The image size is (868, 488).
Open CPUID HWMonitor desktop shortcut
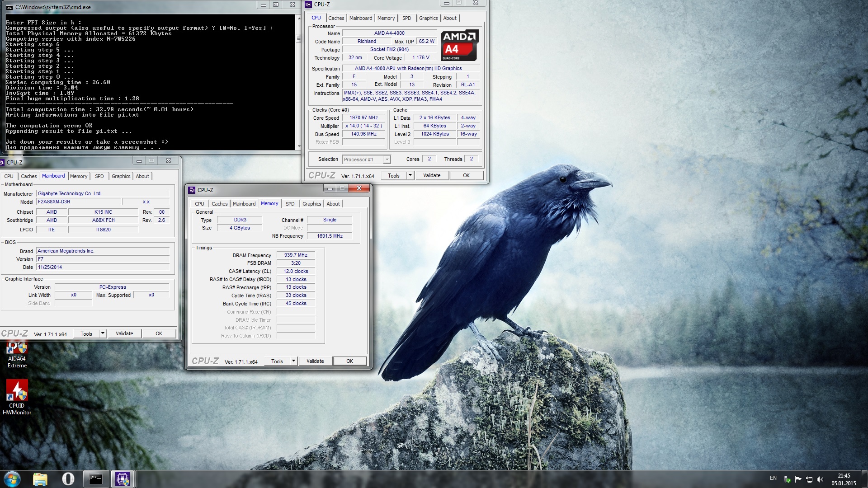click(17, 397)
